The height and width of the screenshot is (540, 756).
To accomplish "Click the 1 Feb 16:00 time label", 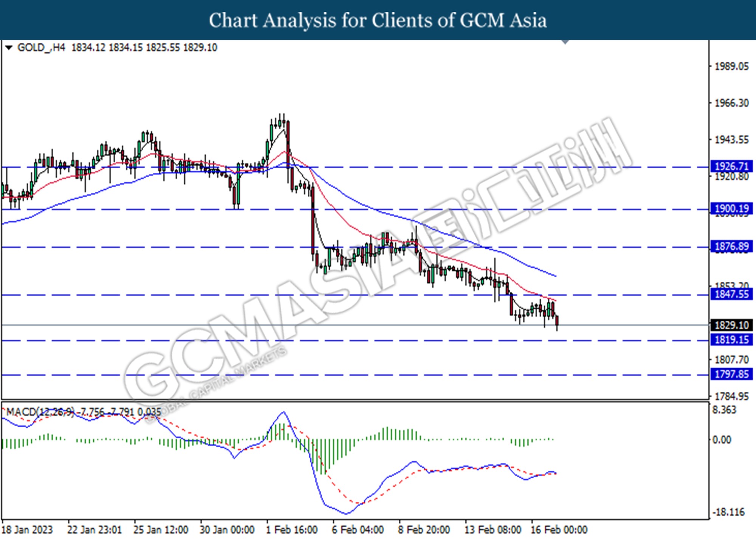I will [x=291, y=530].
